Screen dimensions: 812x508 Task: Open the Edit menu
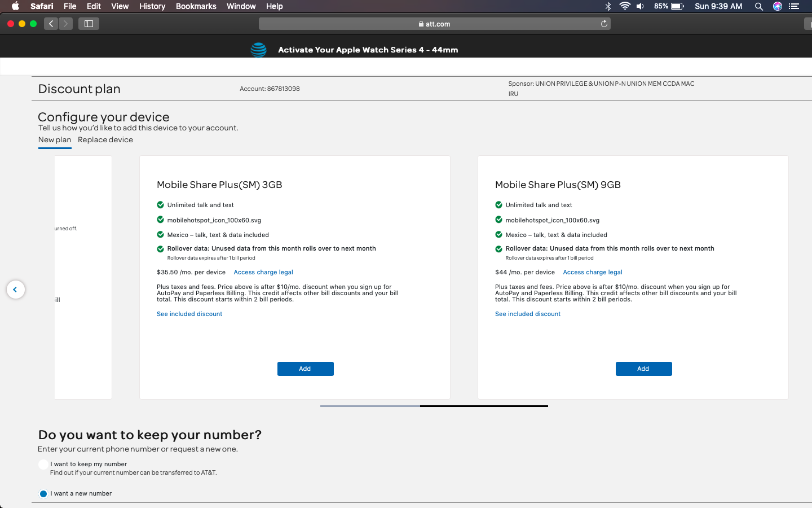coord(94,6)
